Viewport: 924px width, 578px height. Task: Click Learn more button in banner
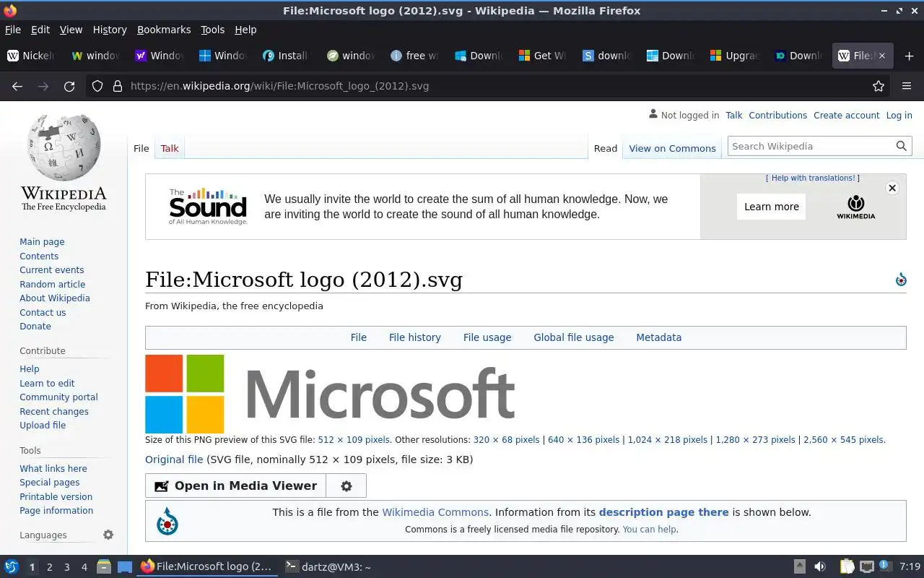(771, 207)
